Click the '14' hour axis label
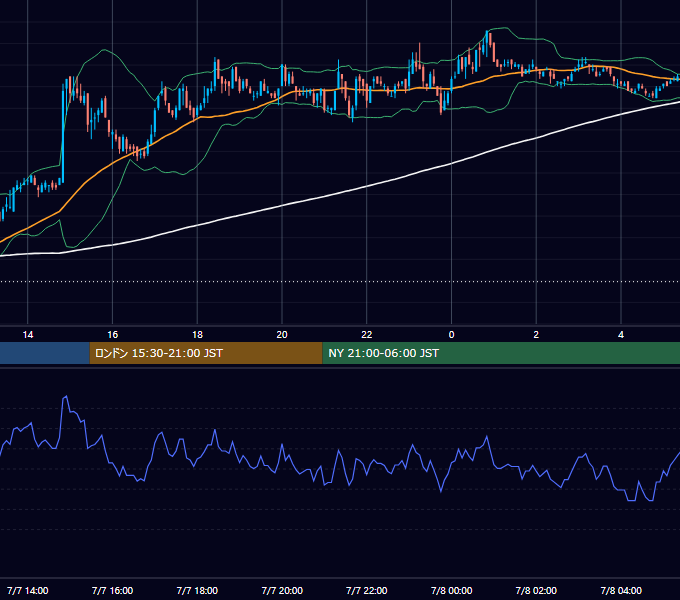The image size is (680, 600). pyautogui.click(x=28, y=335)
